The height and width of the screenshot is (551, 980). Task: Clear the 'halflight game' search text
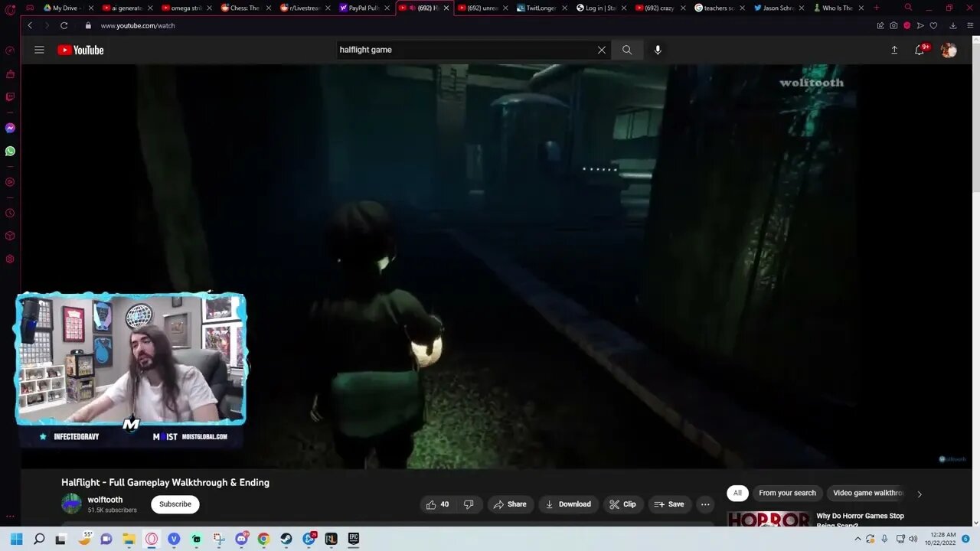click(x=601, y=50)
